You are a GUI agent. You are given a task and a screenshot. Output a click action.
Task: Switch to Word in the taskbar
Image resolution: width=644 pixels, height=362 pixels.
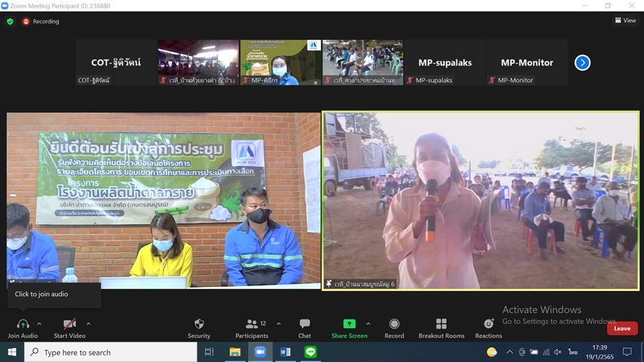[x=286, y=352]
